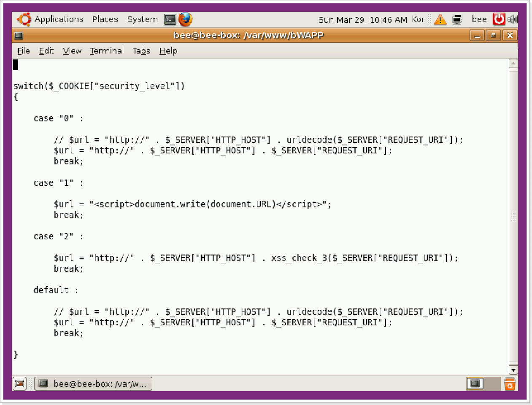Click the terminal window menu icon in title bar
Viewport: 532px width, 405px height.
coord(19,35)
